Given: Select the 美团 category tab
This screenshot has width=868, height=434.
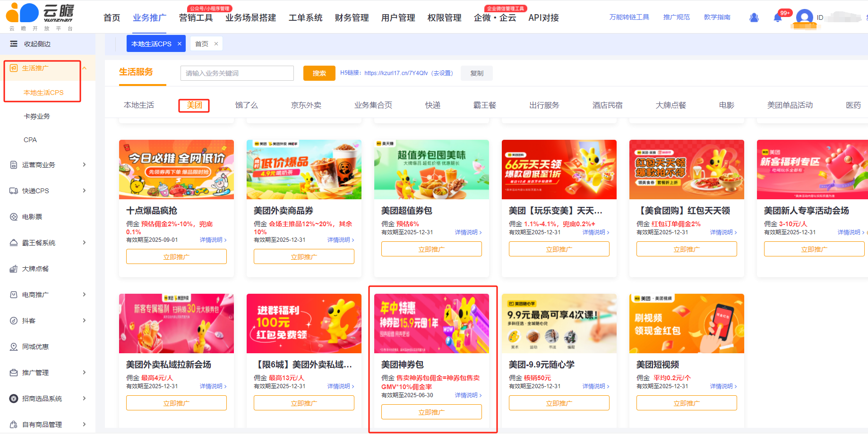Looking at the screenshot, I should tap(194, 105).
